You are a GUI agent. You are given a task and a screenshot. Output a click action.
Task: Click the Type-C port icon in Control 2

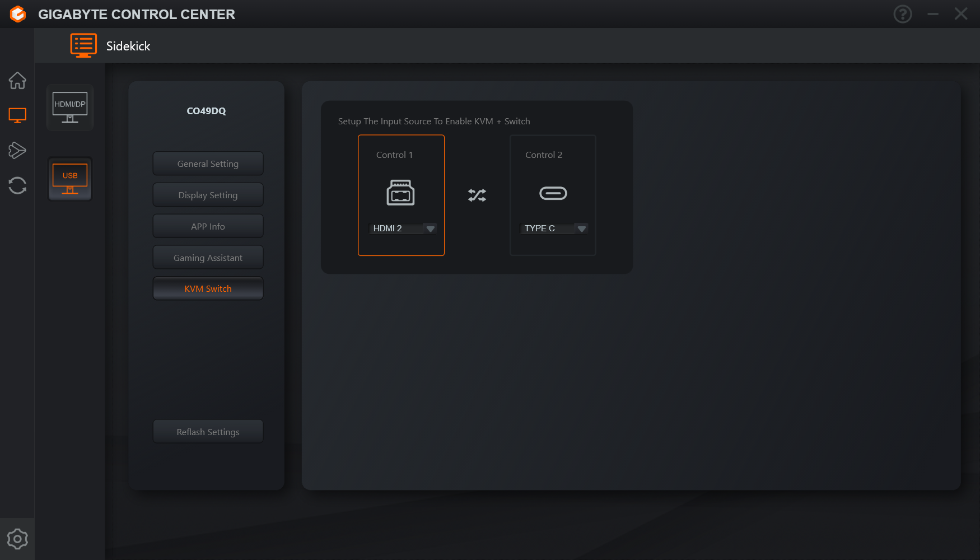[x=553, y=193]
